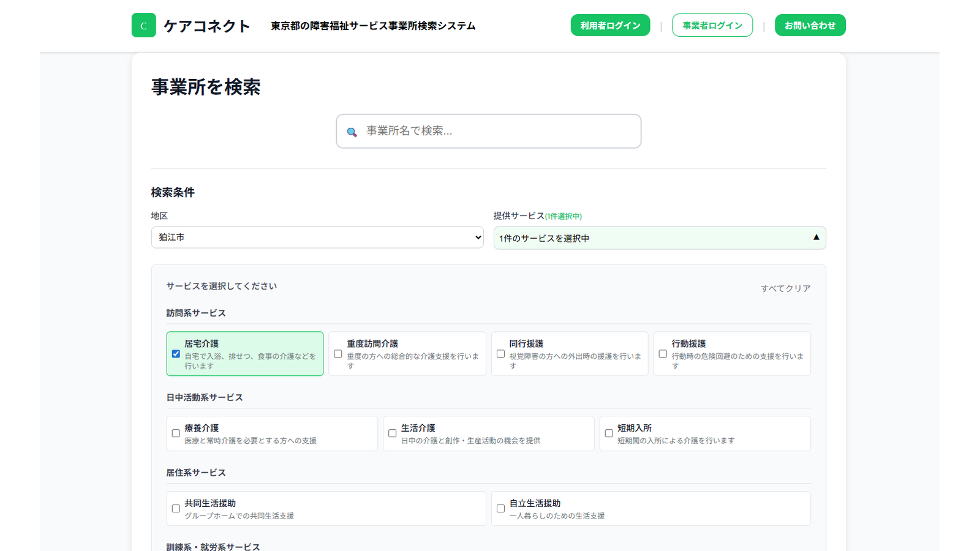This screenshot has width=980, height=551.
Task: Click the 重度の方への総合的な介護支援 description
Action: pos(413,361)
